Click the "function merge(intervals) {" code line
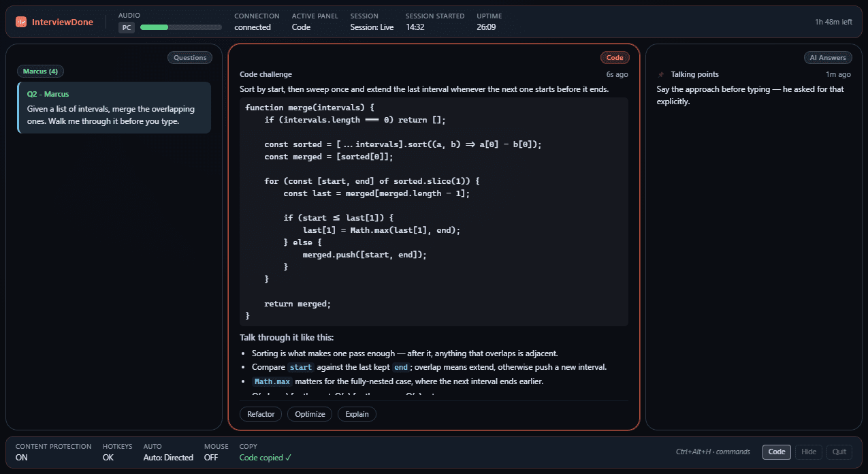Image resolution: width=868 pixels, height=474 pixels. coord(310,108)
